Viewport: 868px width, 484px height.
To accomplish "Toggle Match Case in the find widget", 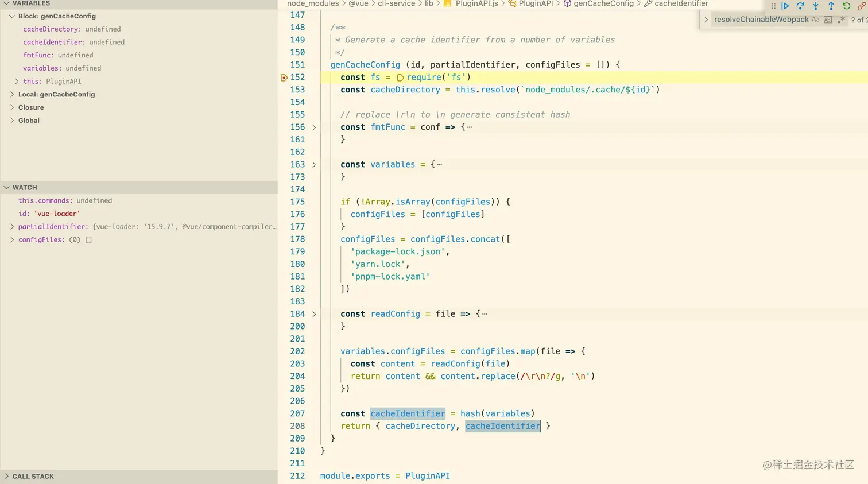I will [816, 20].
